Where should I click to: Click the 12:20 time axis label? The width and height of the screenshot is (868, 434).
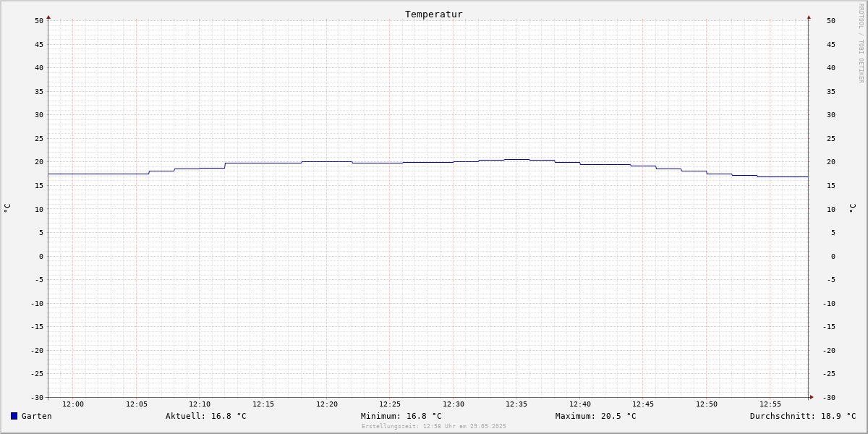coord(327,404)
